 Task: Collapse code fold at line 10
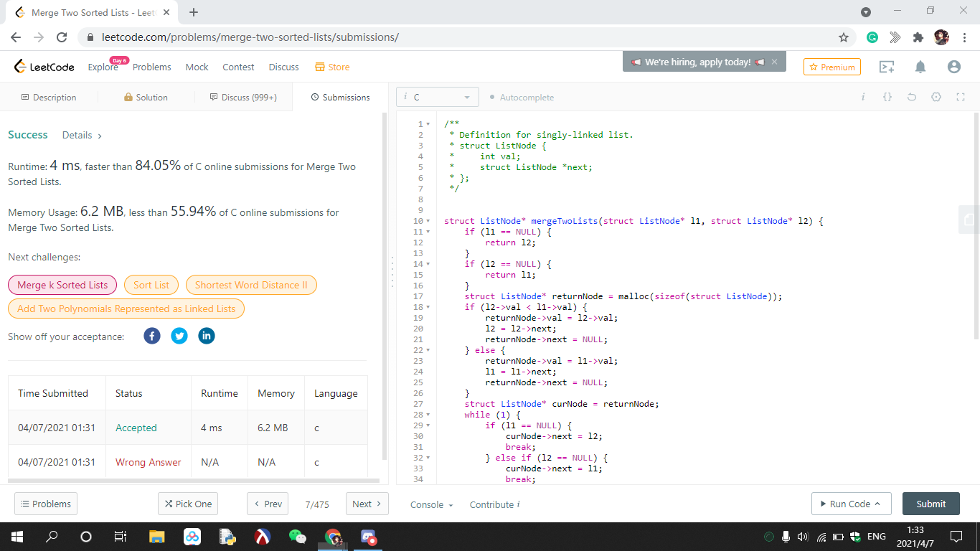point(428,221)
